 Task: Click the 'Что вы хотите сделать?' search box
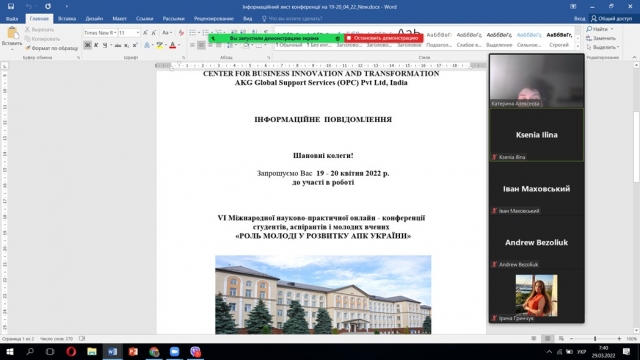point(292,18)
